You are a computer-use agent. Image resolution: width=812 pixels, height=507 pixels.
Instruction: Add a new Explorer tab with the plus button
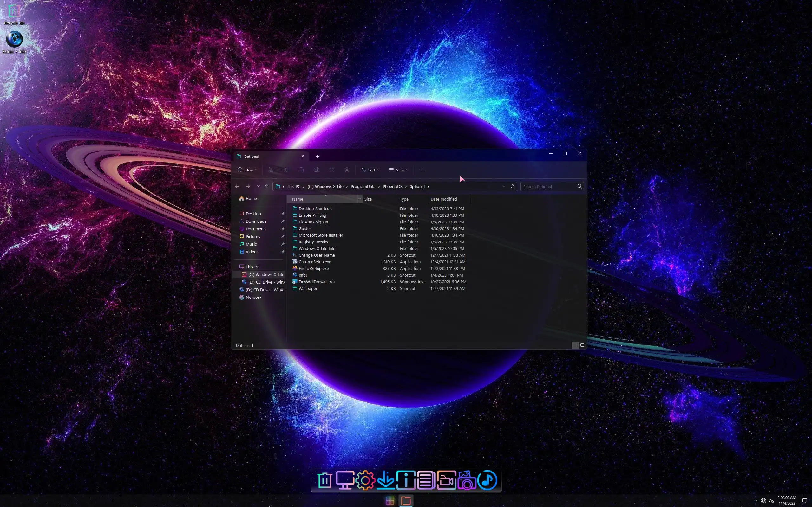[x=317, y=156]
